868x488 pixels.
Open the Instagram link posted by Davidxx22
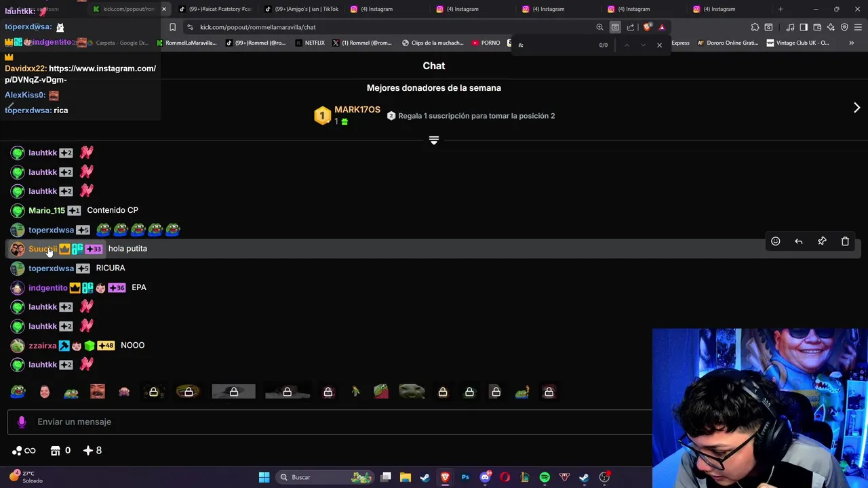pos(80,74)
